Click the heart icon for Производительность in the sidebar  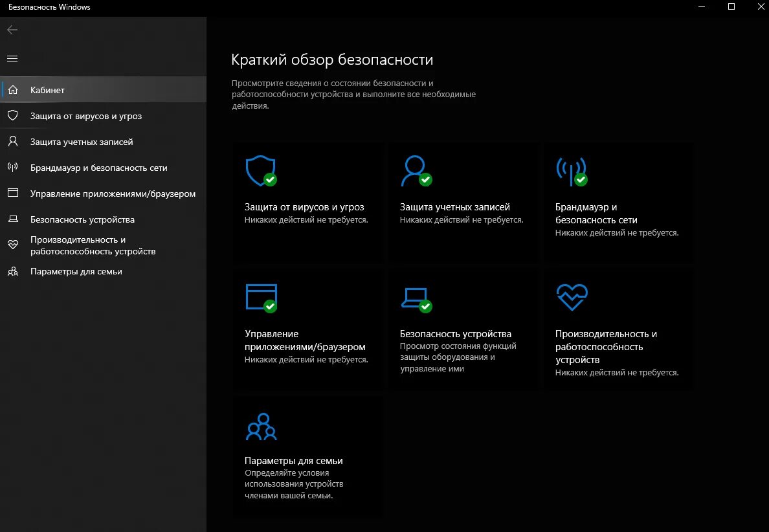13,244
